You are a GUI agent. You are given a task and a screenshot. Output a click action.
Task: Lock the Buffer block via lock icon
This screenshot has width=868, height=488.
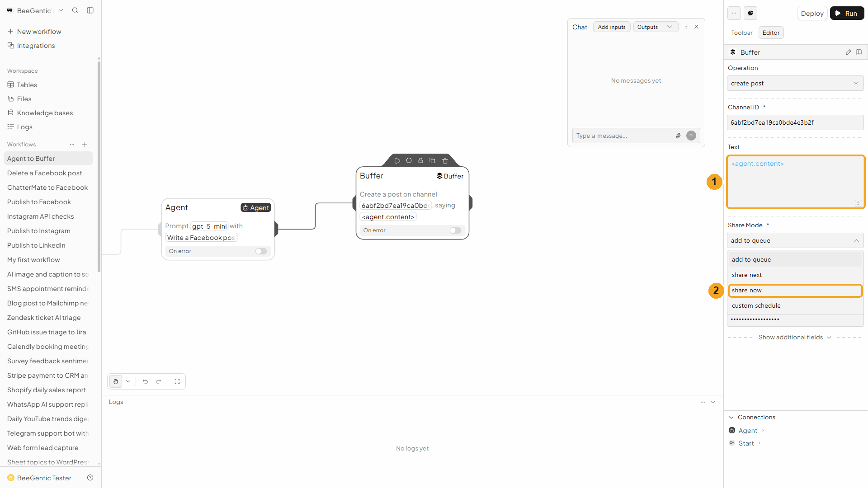420,161
